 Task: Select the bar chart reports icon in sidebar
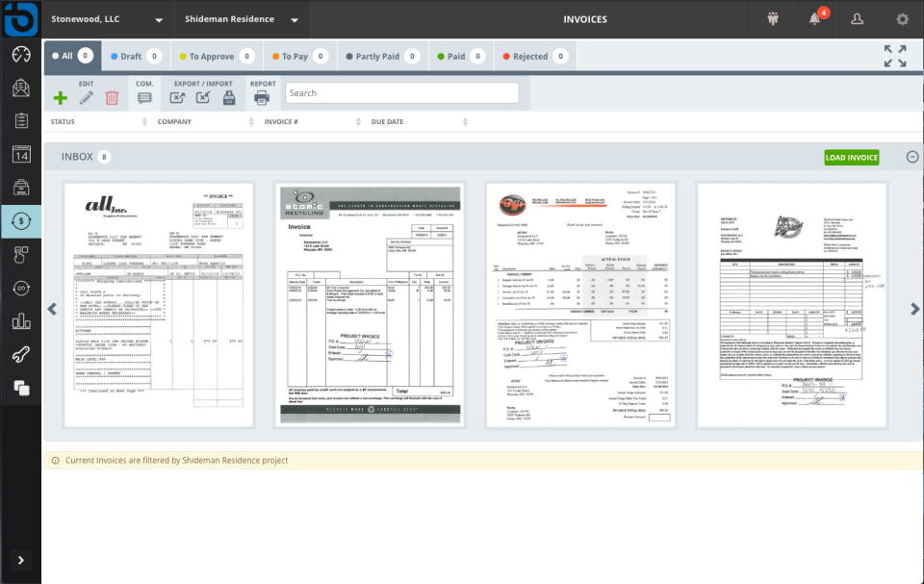(x=20, y=320)
